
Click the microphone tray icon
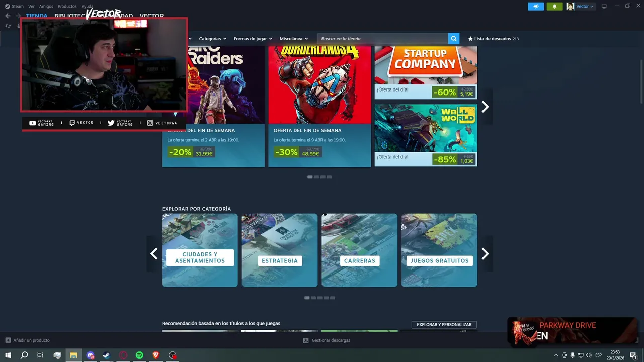pyautogui.click(x=572, y=355)
